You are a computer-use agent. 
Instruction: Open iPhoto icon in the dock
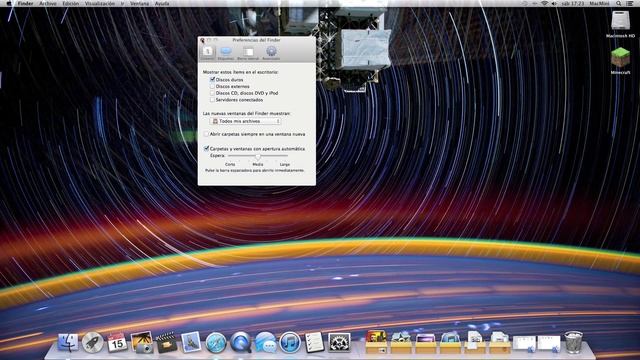[142, 342]
